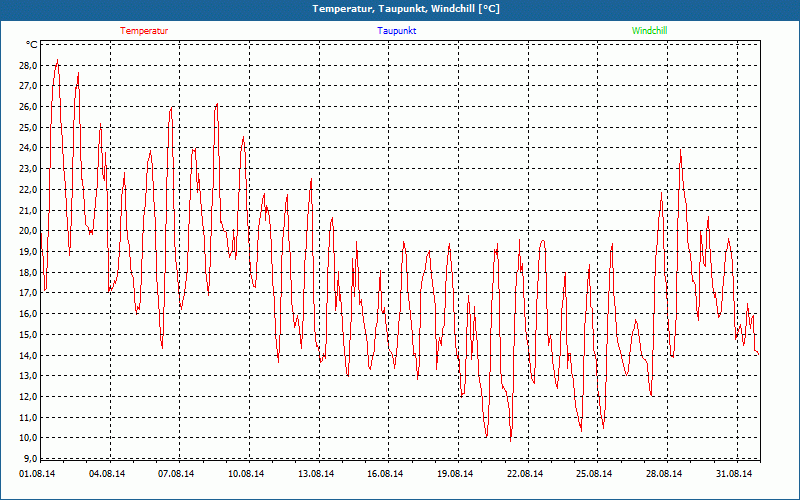Click the 18,0 y-axis value
The image size is (800, 500).
[29, 272]
